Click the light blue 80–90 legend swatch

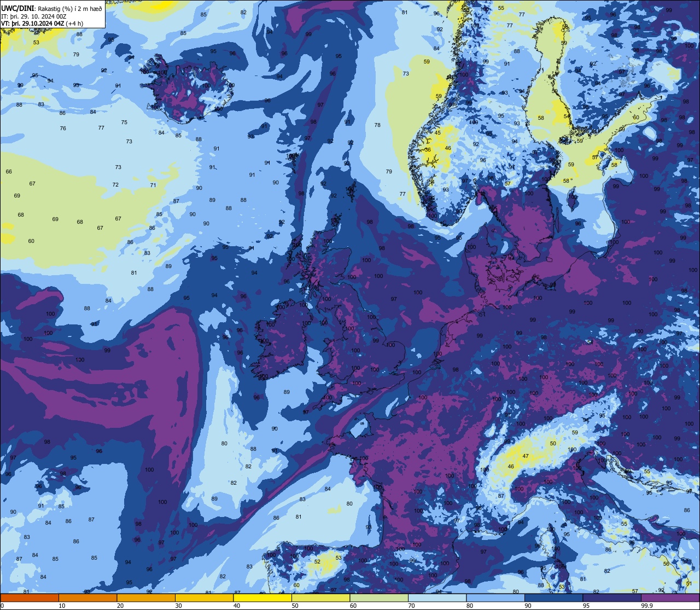click(x=495, y=597)
